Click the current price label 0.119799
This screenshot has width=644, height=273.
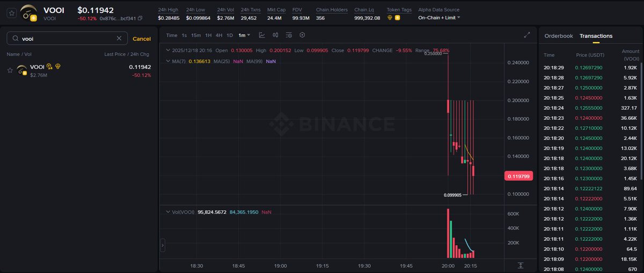(519, 176)
